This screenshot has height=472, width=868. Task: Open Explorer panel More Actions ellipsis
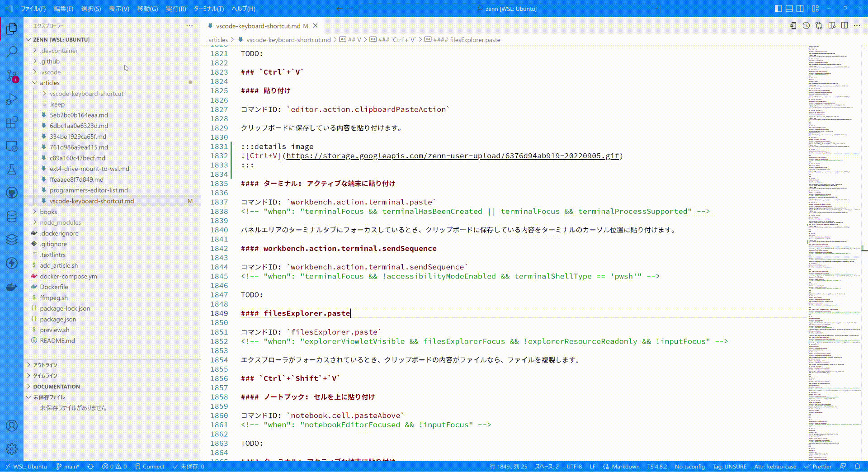189,26
